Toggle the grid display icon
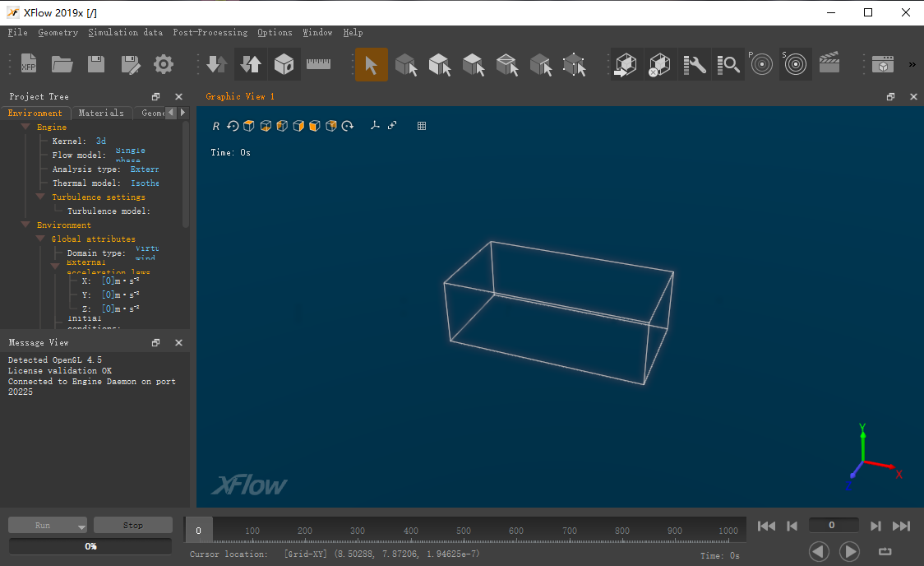Viewport: 924px width, 566px height. 422,126
